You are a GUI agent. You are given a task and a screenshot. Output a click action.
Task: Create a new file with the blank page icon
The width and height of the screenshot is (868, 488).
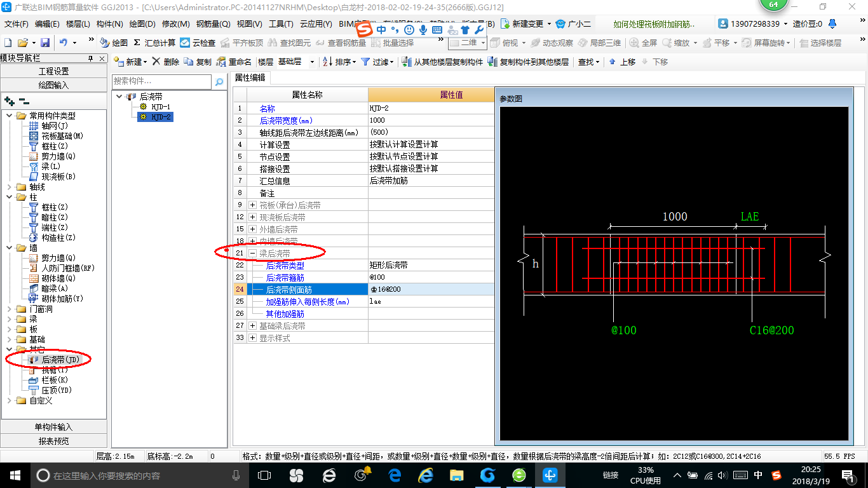(x=8, y=43)
